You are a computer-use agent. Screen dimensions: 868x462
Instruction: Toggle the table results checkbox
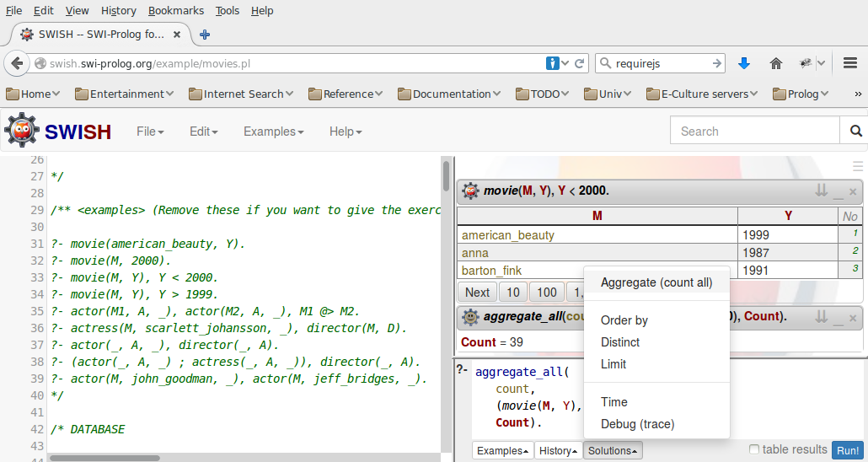point(754,450)
